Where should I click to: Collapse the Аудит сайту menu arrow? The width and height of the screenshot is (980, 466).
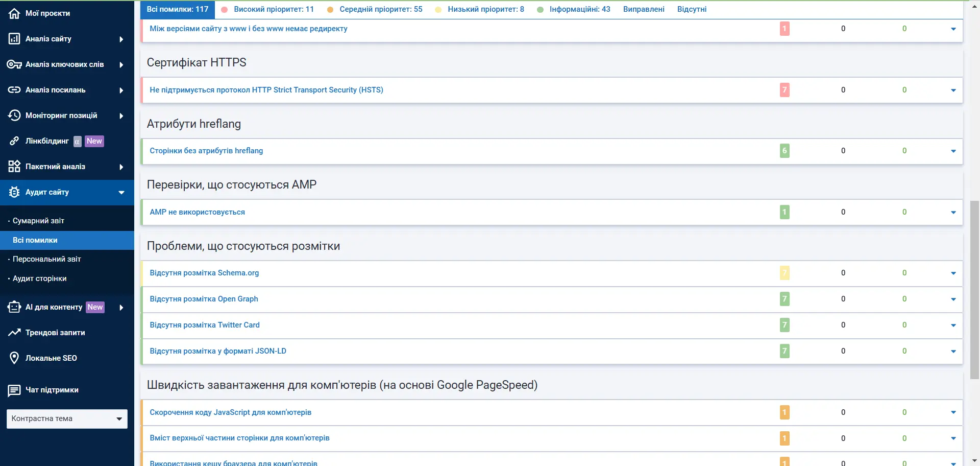(121, 193)
